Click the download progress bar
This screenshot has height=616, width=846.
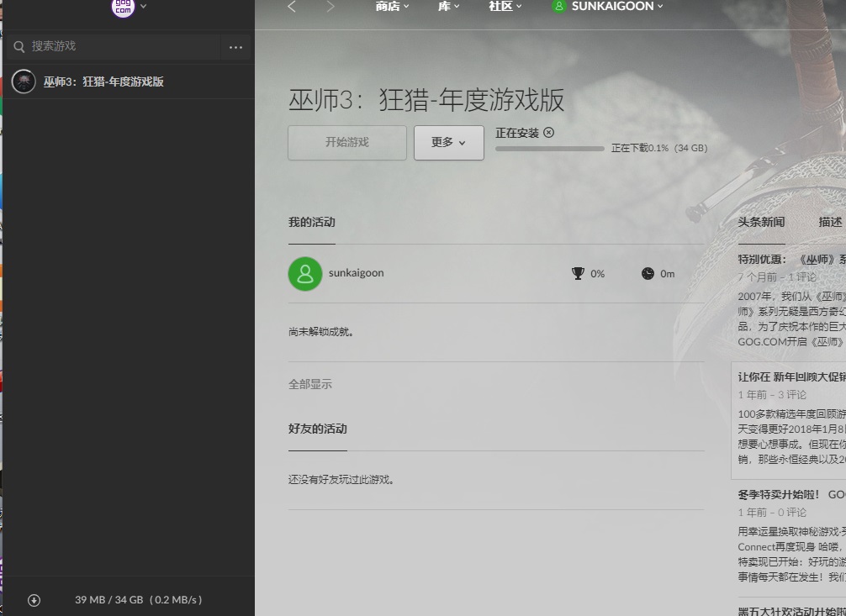(550, 149)
